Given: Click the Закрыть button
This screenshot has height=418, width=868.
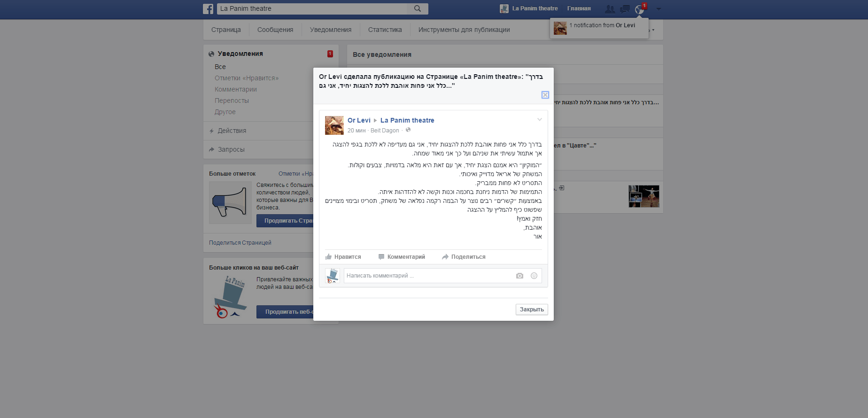Looking at the screenshot, I should coord(532,310).
